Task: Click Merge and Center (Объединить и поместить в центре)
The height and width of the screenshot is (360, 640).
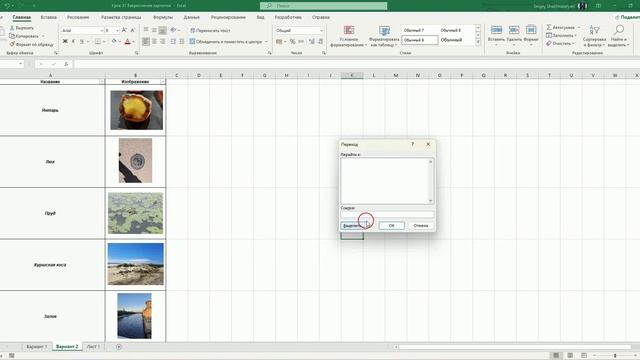Action: click(x=226, y=41)
